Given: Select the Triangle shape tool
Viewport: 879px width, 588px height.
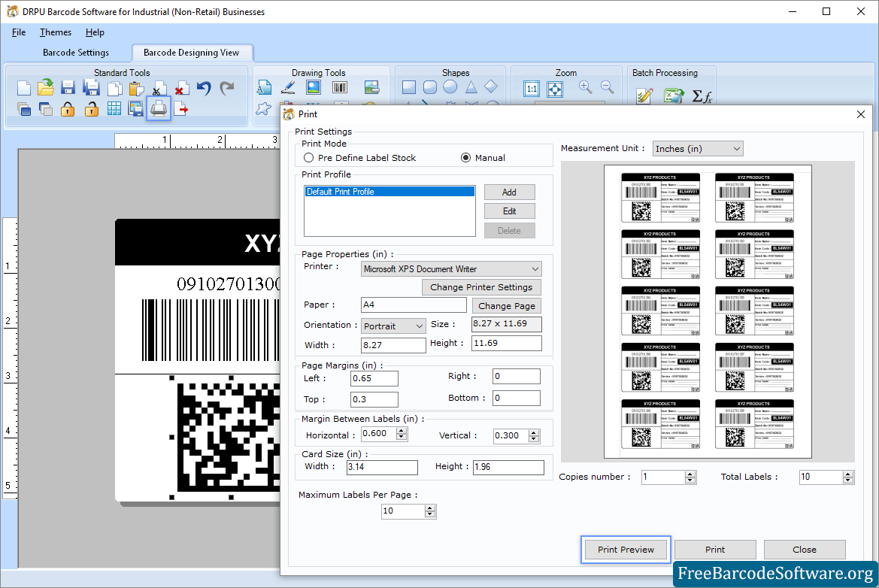Looking at the screenshot, I should pyautogui.click(x=471, y=87).
